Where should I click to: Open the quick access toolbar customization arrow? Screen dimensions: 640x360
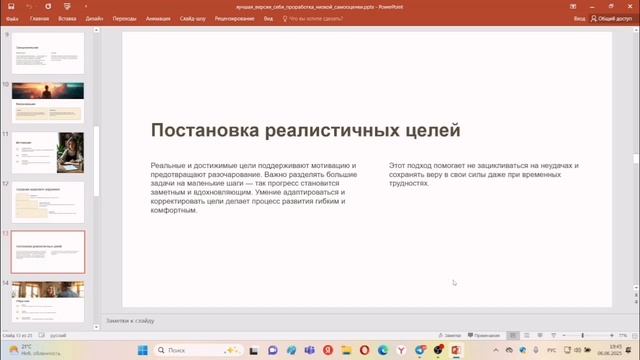click(86, 7)
